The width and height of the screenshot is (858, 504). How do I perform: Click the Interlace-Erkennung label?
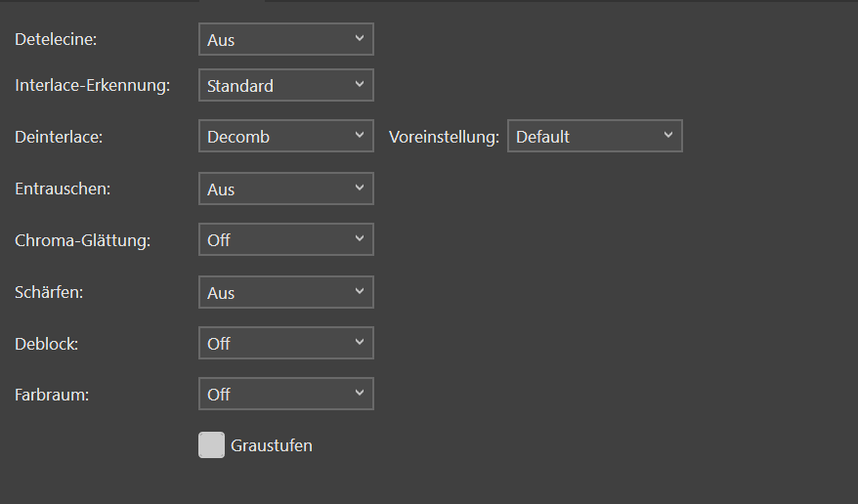pyautogui.click(x=93, y=86)
